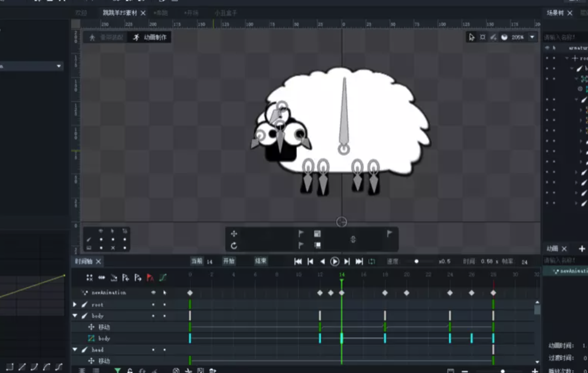Close the 场景树 scene tree panel

tap(570, 13)
